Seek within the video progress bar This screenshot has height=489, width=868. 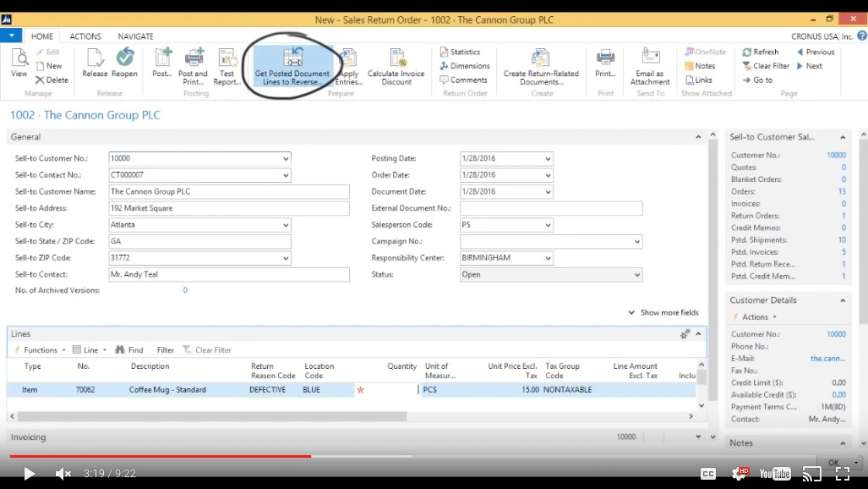434,456
